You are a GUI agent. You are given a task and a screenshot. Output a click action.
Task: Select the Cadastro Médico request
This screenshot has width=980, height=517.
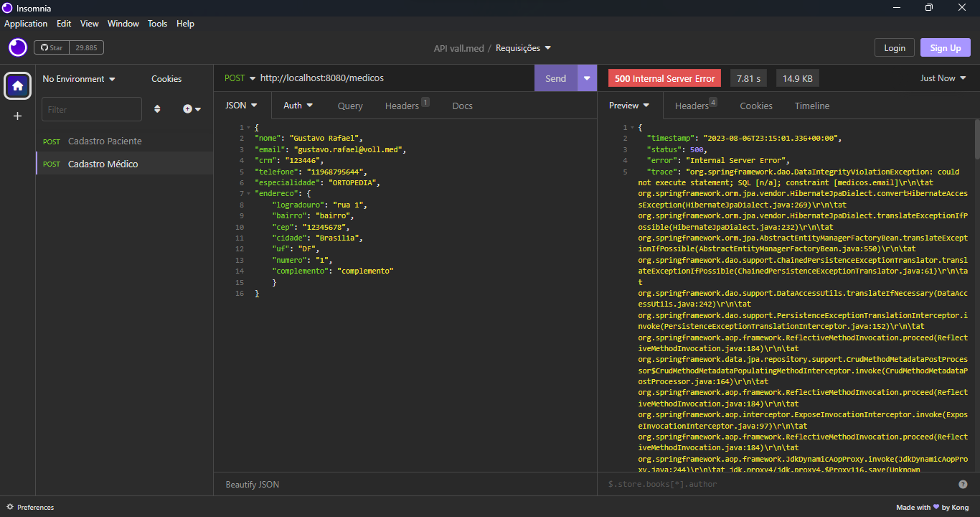[x=125, y=164]
